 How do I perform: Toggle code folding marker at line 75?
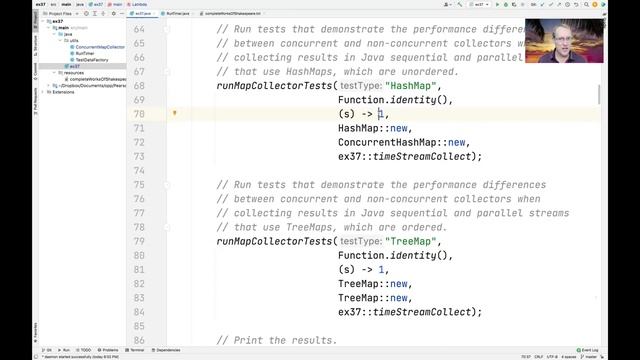167,185
